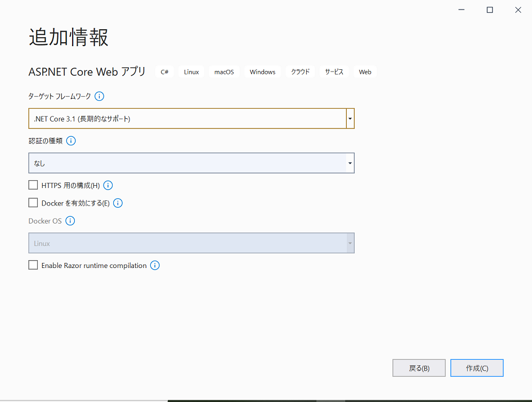The width and height of the screenshot is (532, 402).
Task: Click the サービス tag label
Action: tap(334, 72)
